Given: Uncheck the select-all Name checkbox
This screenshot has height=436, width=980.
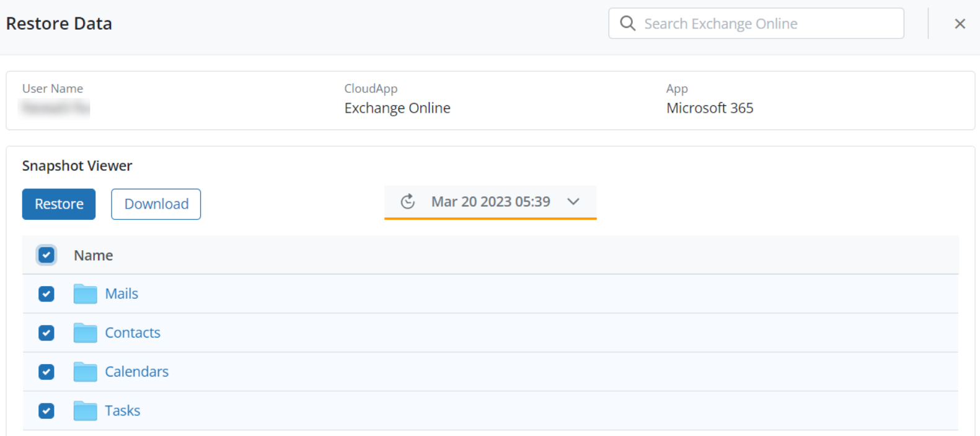Looking at the screenshot, I should (46, 255).
